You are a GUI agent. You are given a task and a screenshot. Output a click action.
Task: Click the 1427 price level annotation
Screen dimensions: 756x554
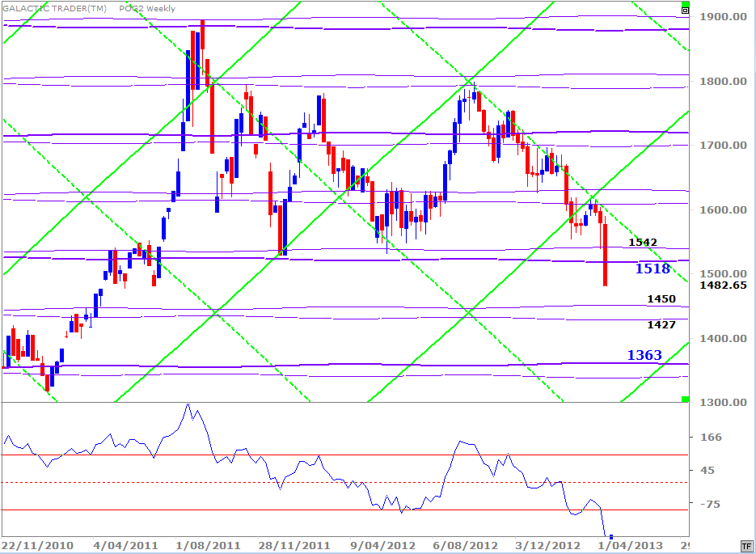point(661,324)
